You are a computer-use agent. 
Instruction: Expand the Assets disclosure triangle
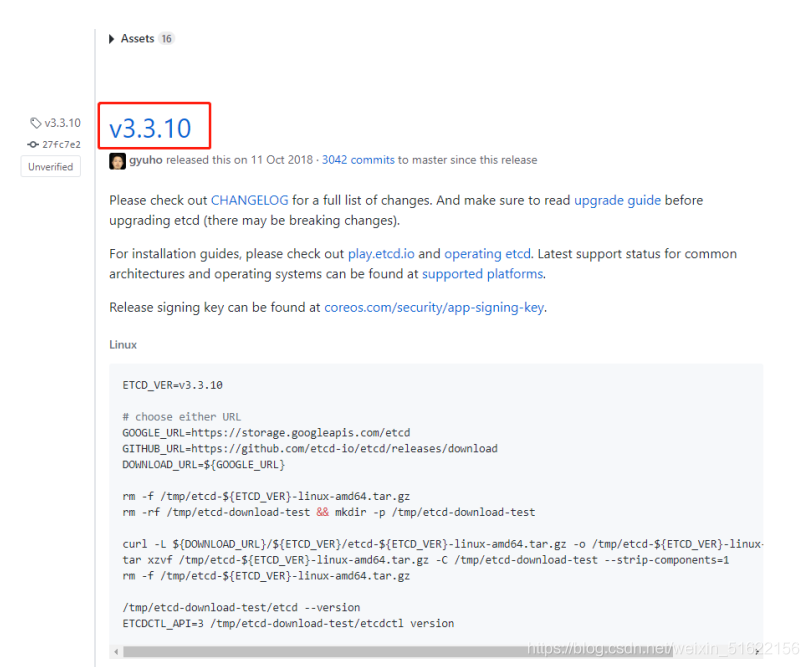tap(111, 39)
